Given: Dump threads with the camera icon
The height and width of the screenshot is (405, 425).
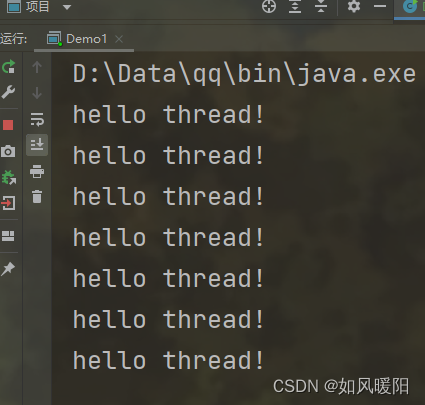Looking at the screenshot, I should coord(8,151).
